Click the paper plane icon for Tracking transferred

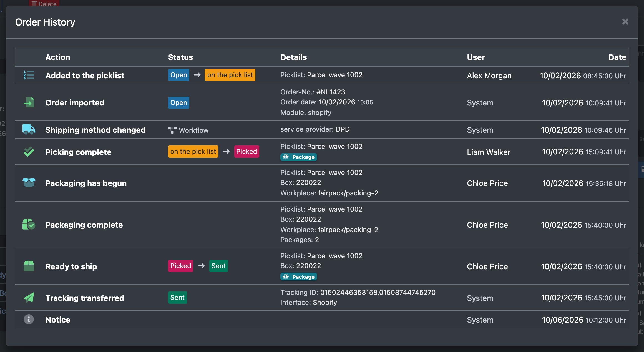click(x=29, y=298)
